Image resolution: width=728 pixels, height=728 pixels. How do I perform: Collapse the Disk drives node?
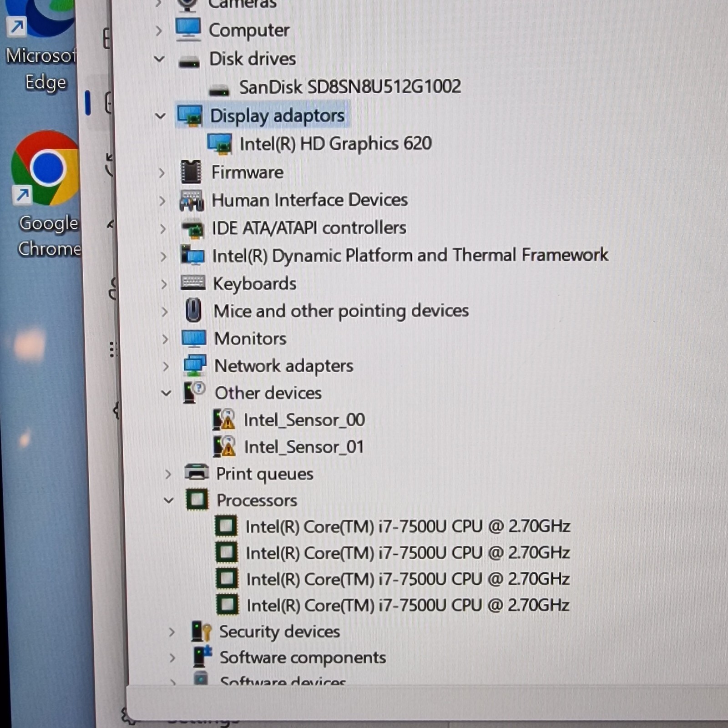point(159,59)
